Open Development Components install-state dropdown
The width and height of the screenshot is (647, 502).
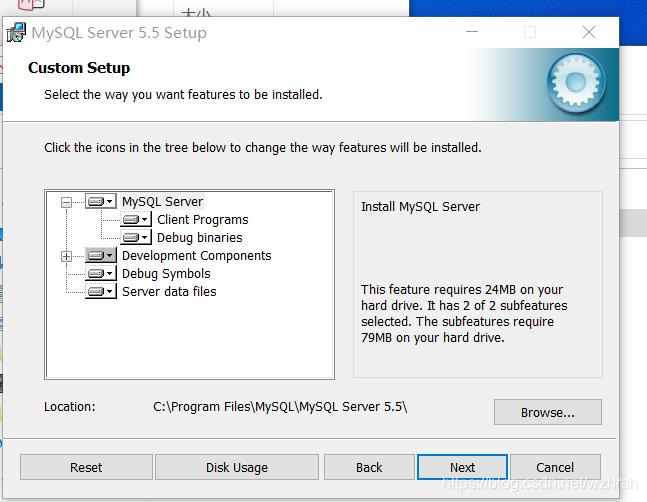tap(101, 256)
